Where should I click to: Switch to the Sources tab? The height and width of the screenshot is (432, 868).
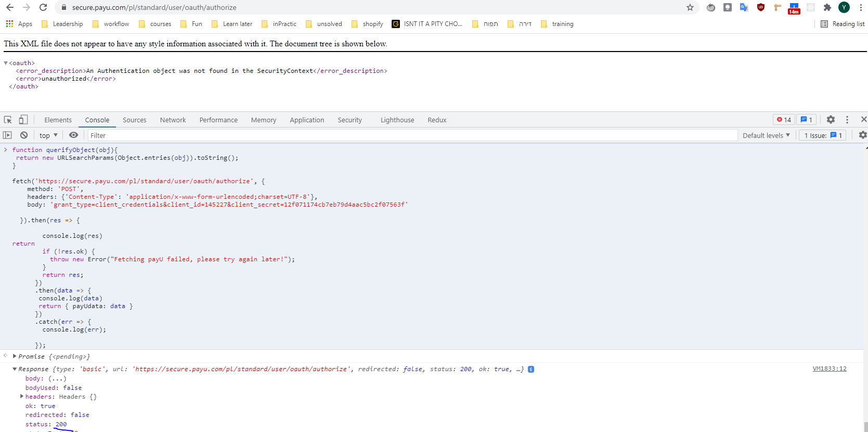(x=134, y=120)
